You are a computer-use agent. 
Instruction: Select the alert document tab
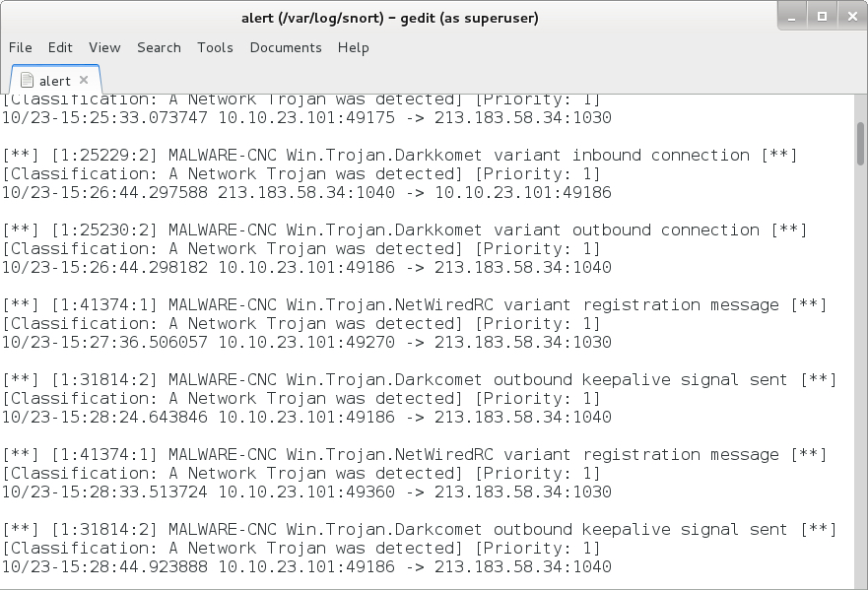tap(55, 80)
